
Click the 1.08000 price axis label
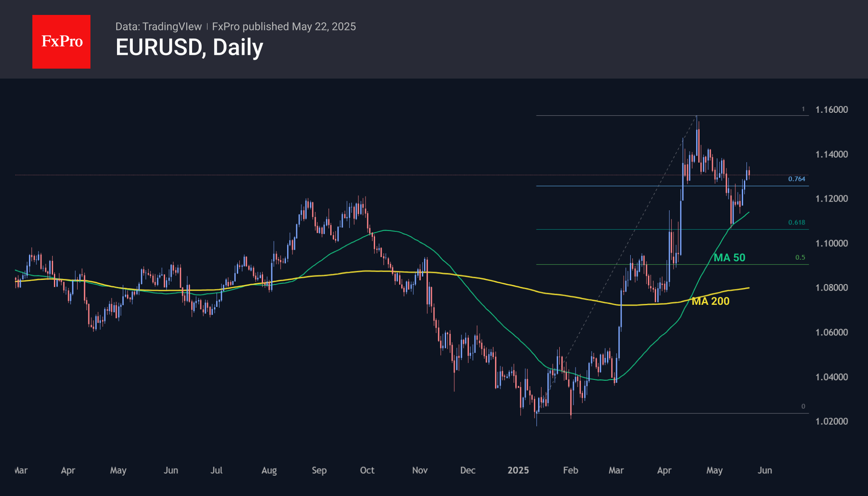click(831, 287)
